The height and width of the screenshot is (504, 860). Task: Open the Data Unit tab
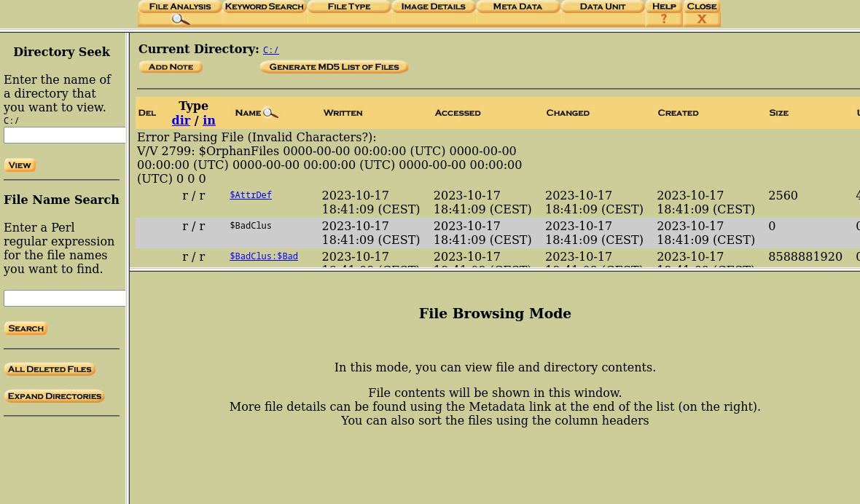(x=602, y=7)
